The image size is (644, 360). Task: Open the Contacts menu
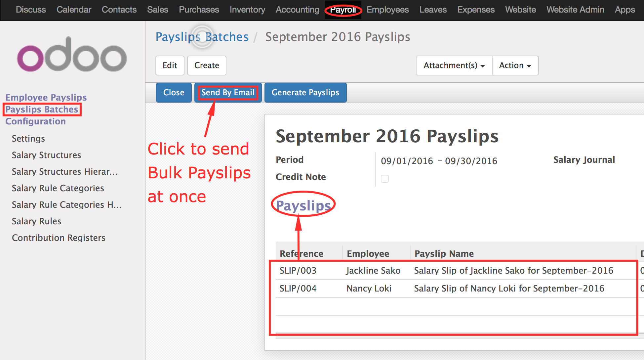[119, 10]
